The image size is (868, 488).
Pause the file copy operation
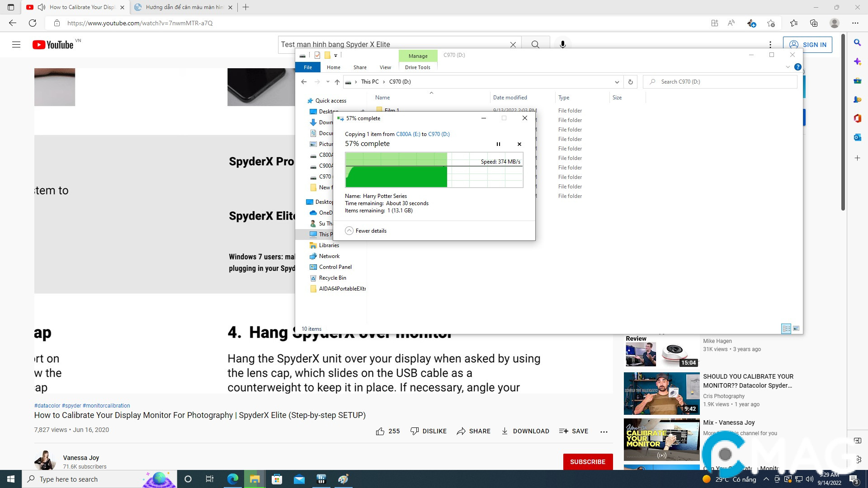pyautogui.click(x=498, y=144)
